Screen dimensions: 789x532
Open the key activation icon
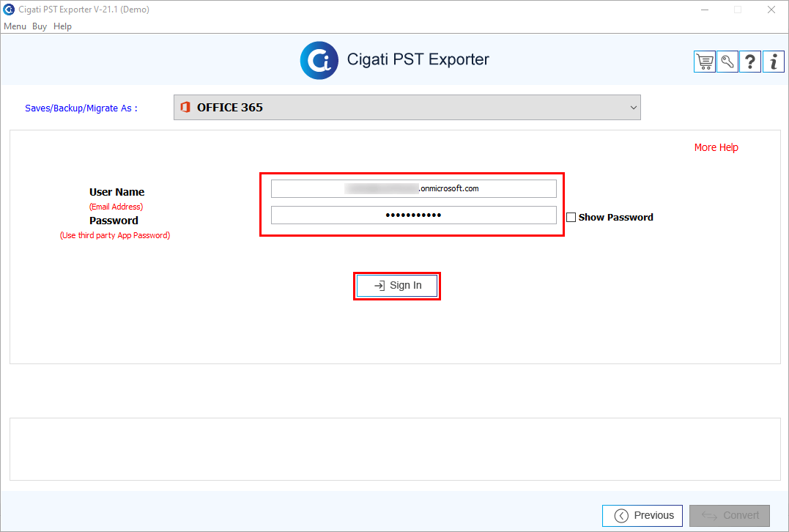(727, 62)
